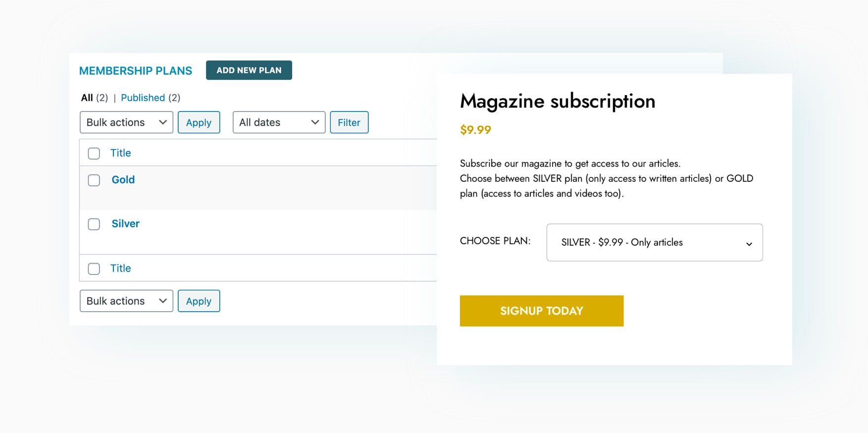Click the Filter button
The image size is (868, 433).
click(x=349, y=122)
